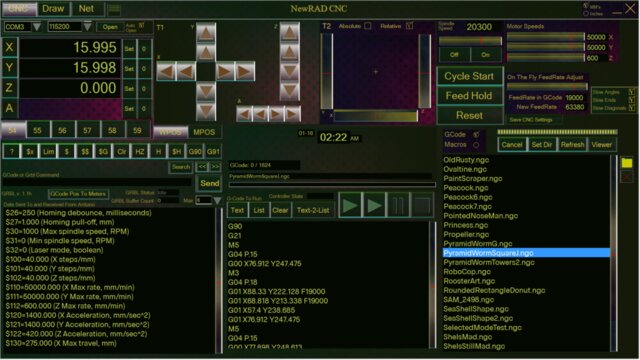Image resolution: width=640 pixels, height=360 pixels.
Task: Click the stop square button in G-Code controls
Action: tap(422, 205)
